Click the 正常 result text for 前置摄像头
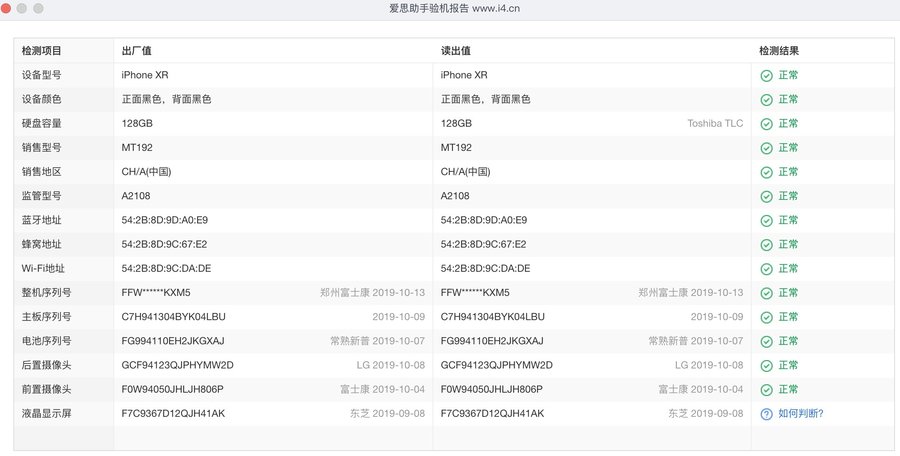This screenshot has height=456, width=900. click(788, 389)
